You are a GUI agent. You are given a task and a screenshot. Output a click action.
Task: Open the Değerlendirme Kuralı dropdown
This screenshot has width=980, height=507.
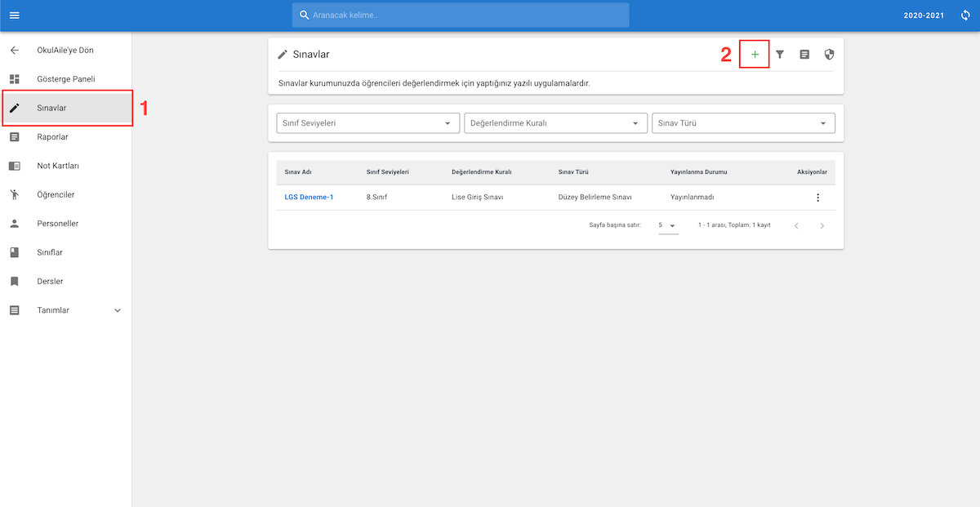[x=556, y=123]
